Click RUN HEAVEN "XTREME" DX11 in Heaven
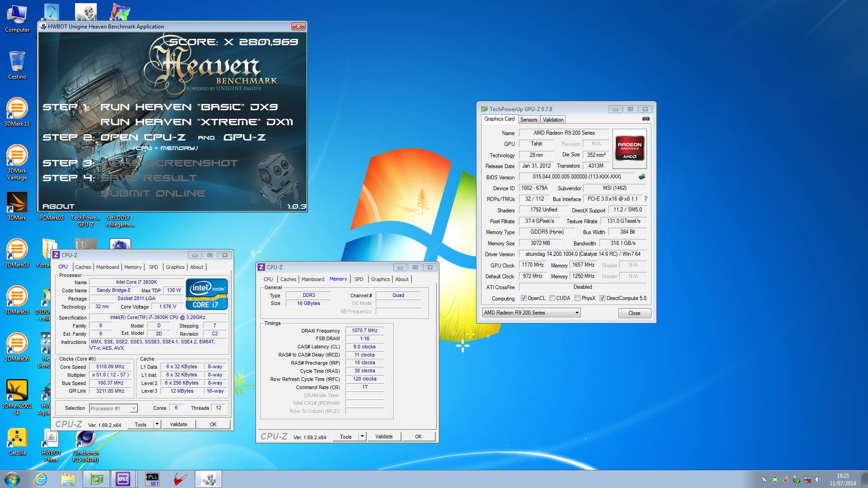This screenshot has width=868, height=488. [x=197, y=122]
